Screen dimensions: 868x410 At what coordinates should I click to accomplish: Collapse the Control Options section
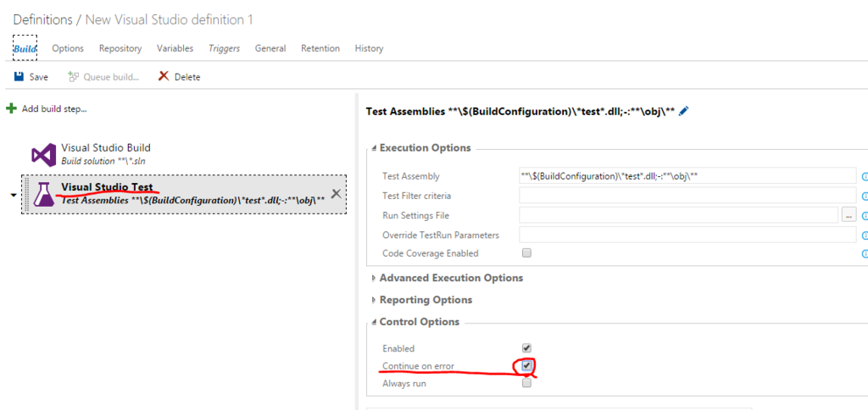374,322
